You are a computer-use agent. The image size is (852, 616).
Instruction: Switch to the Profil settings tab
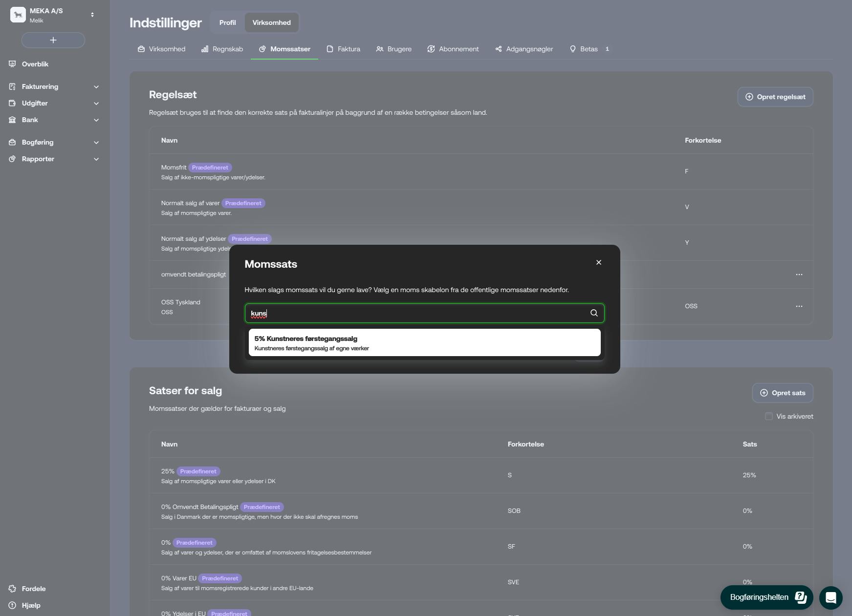(x=227, y=22)
